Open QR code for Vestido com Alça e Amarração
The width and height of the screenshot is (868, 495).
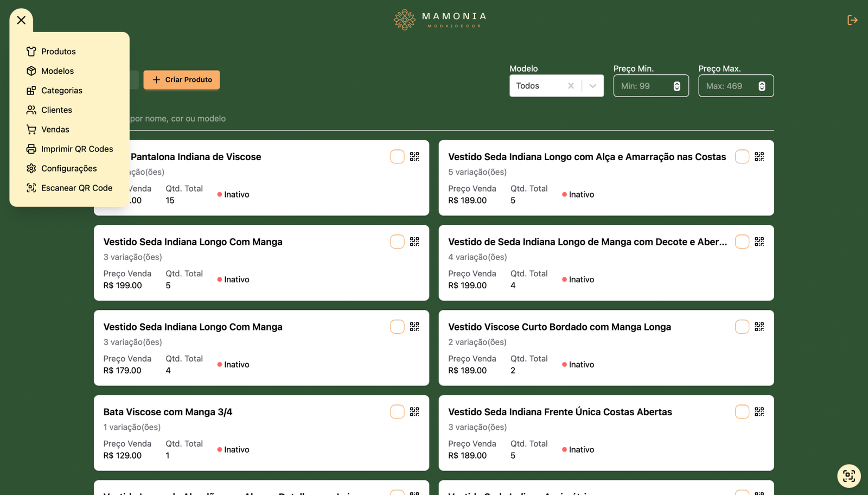click(759, 157)
